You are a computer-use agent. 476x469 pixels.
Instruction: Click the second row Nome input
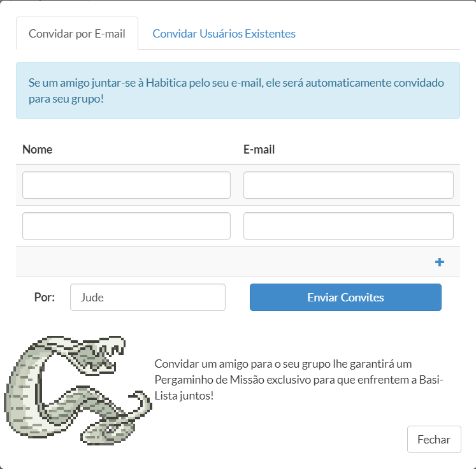(x=126, y=226)
